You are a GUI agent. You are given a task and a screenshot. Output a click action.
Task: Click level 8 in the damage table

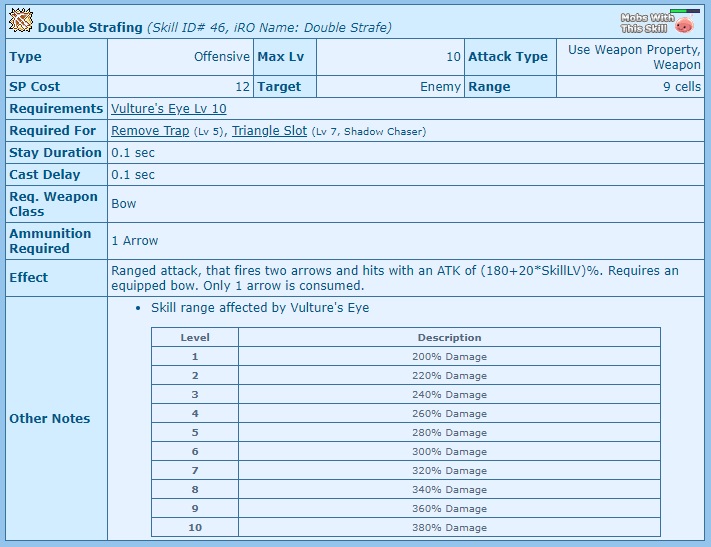195,490
